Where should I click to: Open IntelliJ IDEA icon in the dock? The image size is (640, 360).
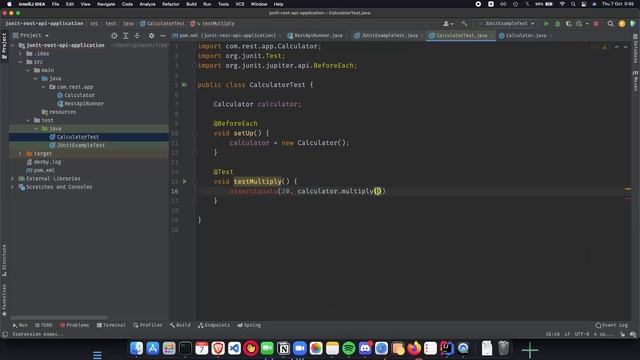(x=447, y=348)
